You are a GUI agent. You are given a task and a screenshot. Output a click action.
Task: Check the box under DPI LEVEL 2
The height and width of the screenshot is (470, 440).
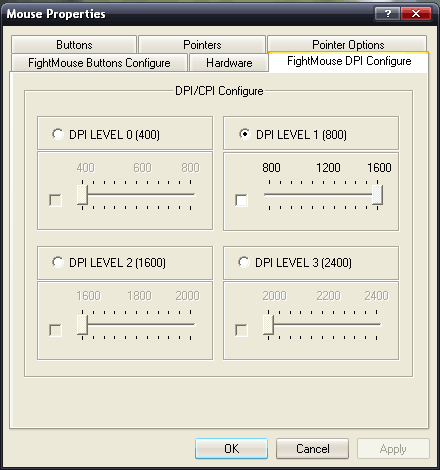(55, 330)
